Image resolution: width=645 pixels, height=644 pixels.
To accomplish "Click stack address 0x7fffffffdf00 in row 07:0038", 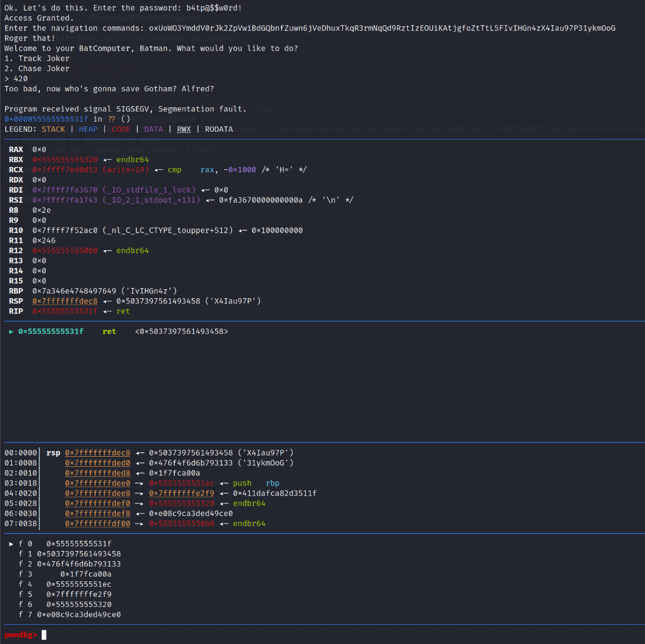I will pyautogui.click(x=97, y=524).
